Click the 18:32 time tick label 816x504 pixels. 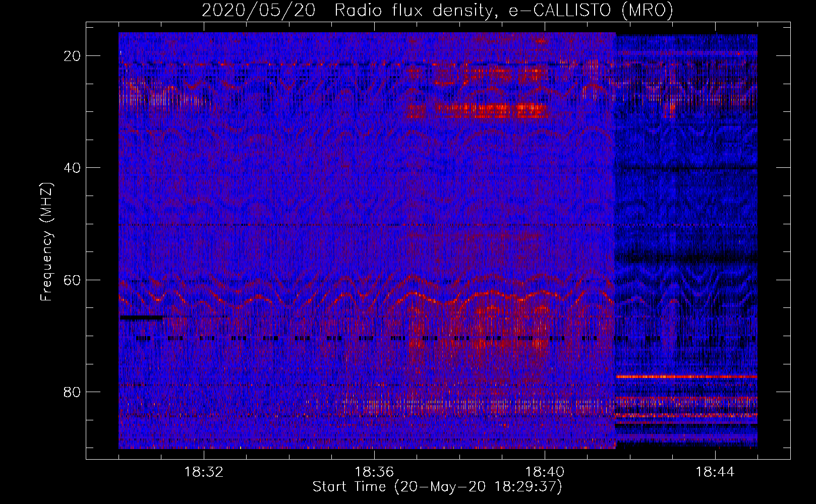(204, 472)
